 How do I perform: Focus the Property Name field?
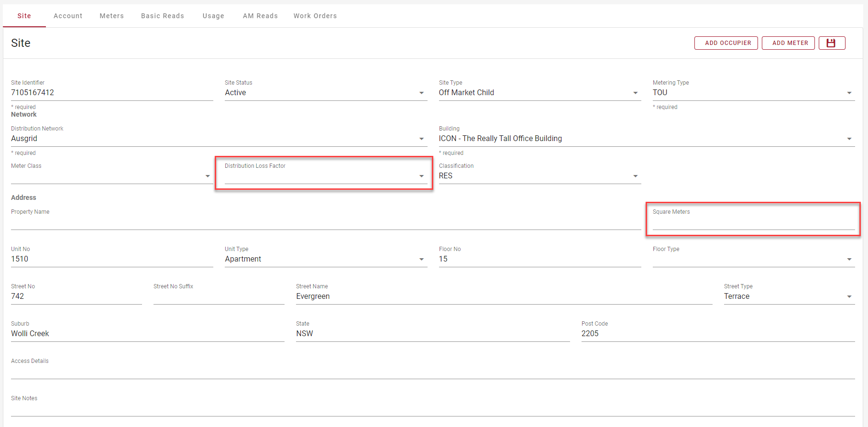pyautogui.click(x=325, y=223)
